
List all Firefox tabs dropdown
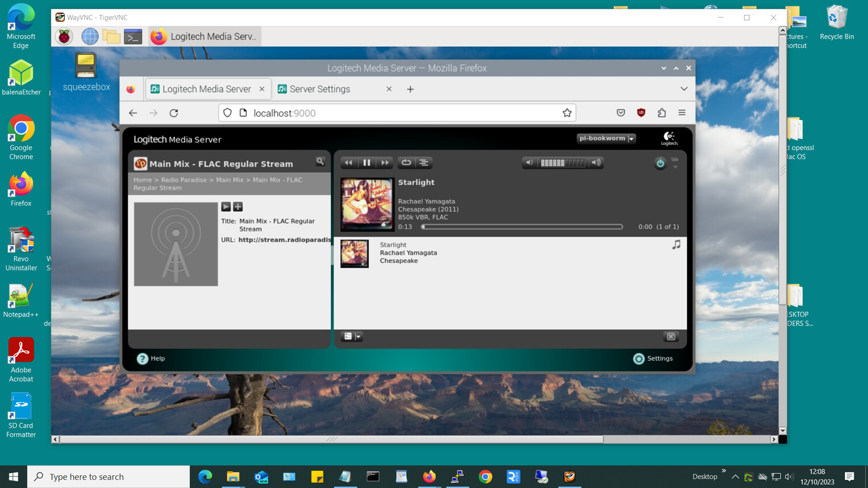(684, 89)
